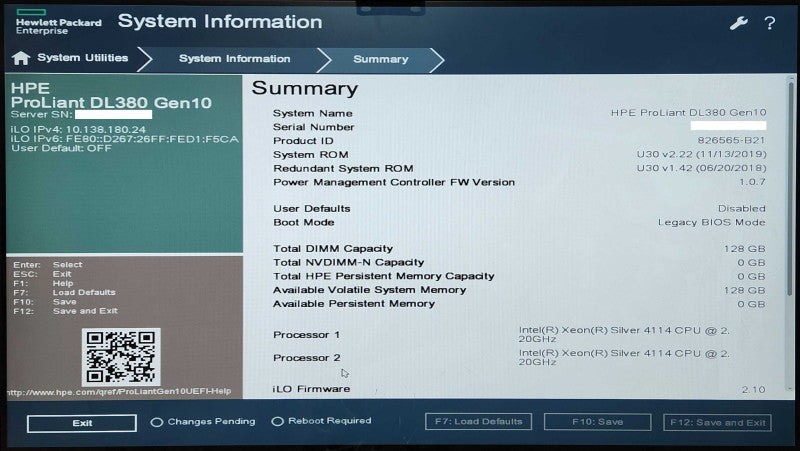
Task: Select the System Name row label
Action: point(313,113)
